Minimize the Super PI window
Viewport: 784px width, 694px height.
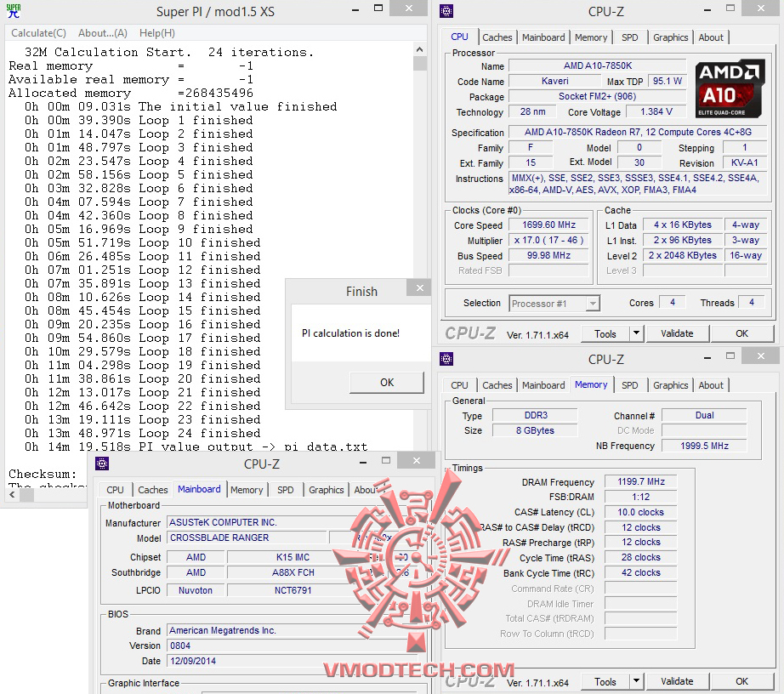pyautogui.click(x=355, y=10)
